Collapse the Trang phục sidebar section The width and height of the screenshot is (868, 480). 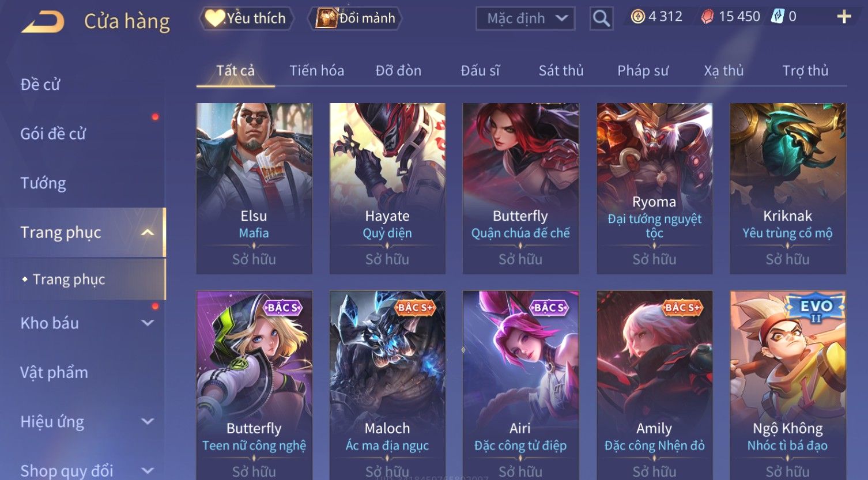coord(148,232)
